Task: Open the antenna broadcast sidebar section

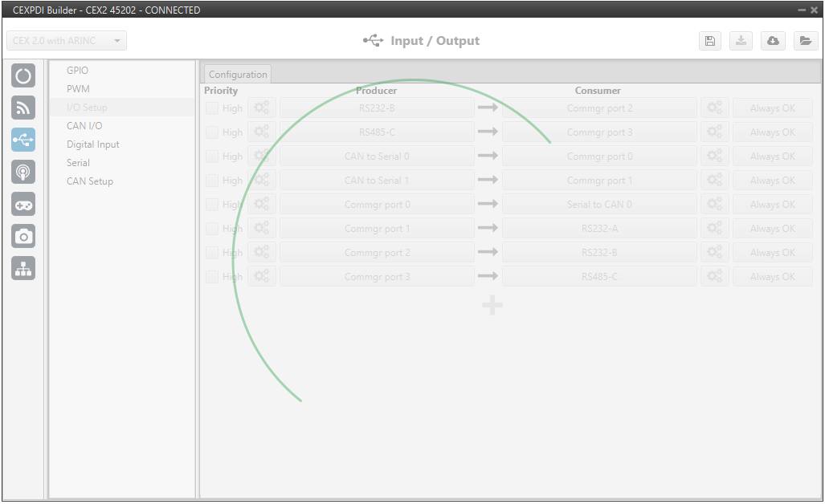Action: click(23, 172)
